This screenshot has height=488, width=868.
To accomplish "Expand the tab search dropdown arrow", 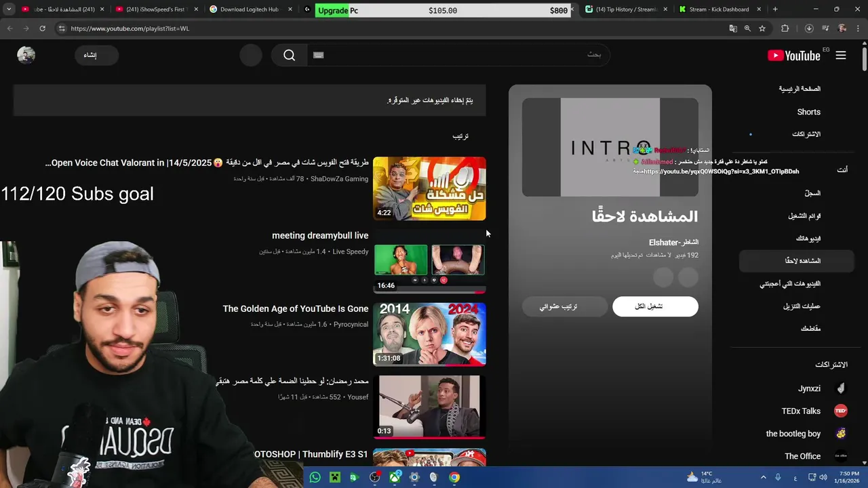I will pyautogui.click(x=9, y=9).
